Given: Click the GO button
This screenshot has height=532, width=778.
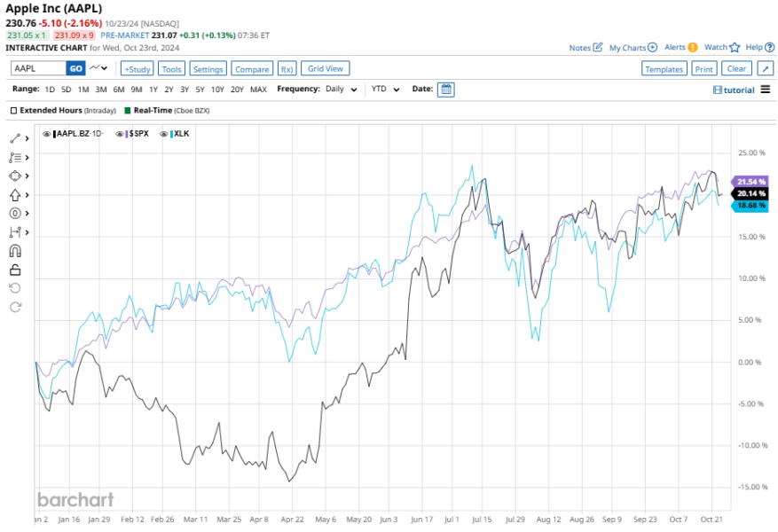Looking at the screenshot, I should (76, 68).
